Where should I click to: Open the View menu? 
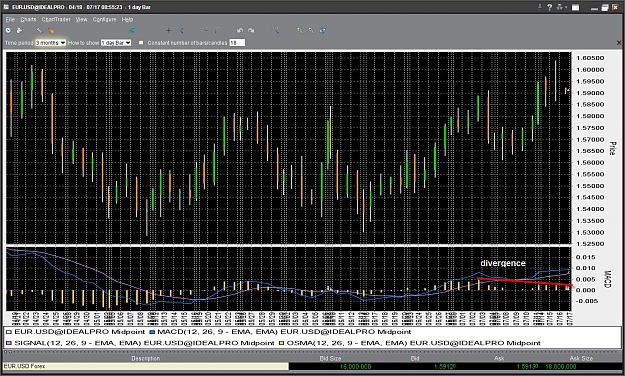click(81, 19)
